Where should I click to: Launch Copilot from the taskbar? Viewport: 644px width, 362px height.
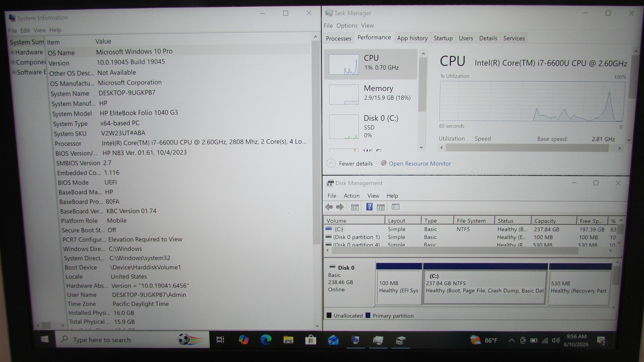(x=244, y=340)
